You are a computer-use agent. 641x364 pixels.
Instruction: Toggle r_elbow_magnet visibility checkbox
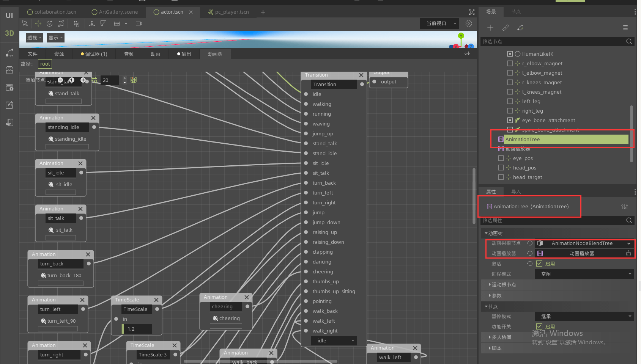click(510, 63)
